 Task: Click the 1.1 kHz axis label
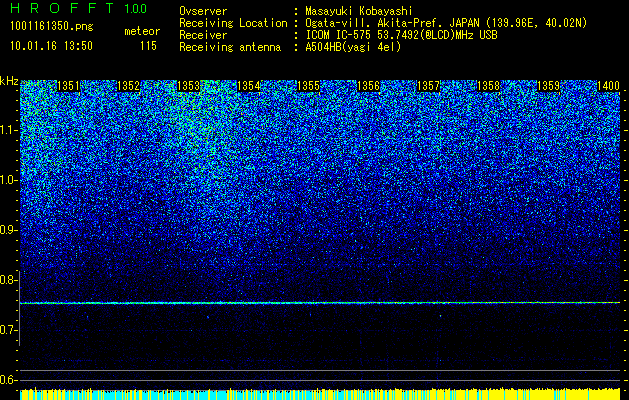(x=8, y=130)
